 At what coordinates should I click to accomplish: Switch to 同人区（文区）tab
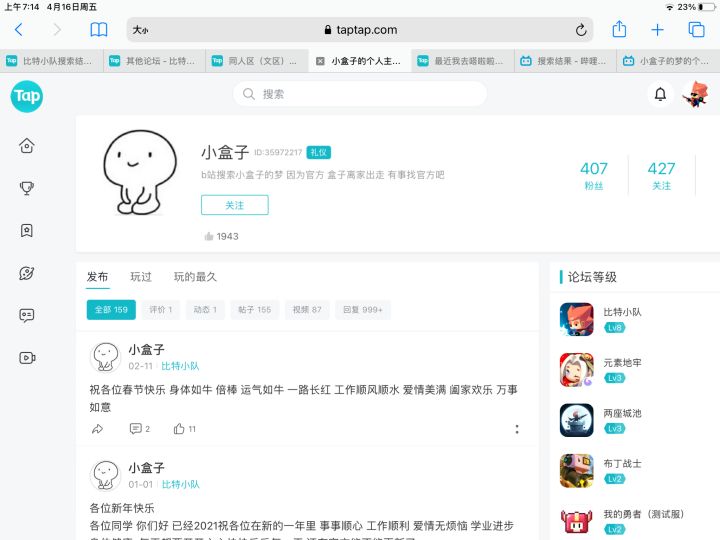258,61
